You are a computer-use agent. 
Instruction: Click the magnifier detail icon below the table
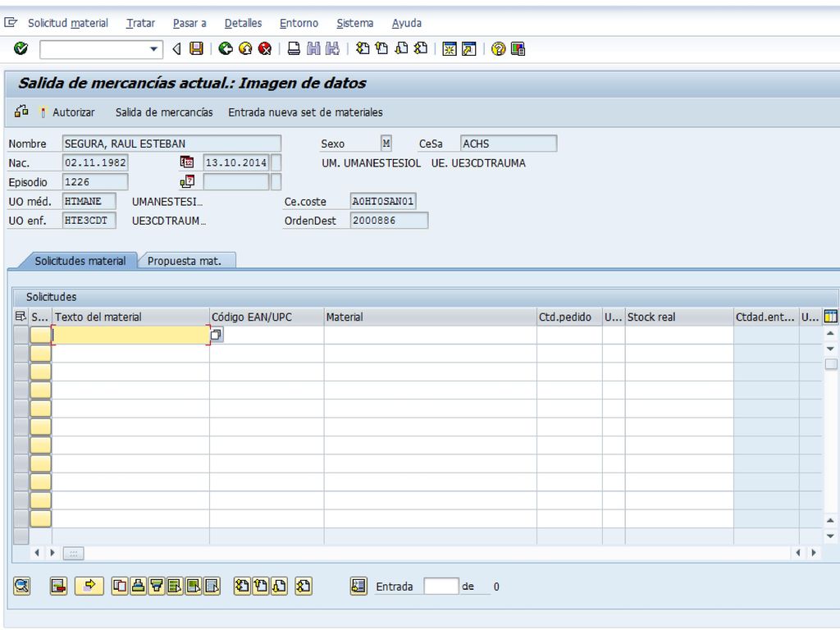tap(22, 586)
